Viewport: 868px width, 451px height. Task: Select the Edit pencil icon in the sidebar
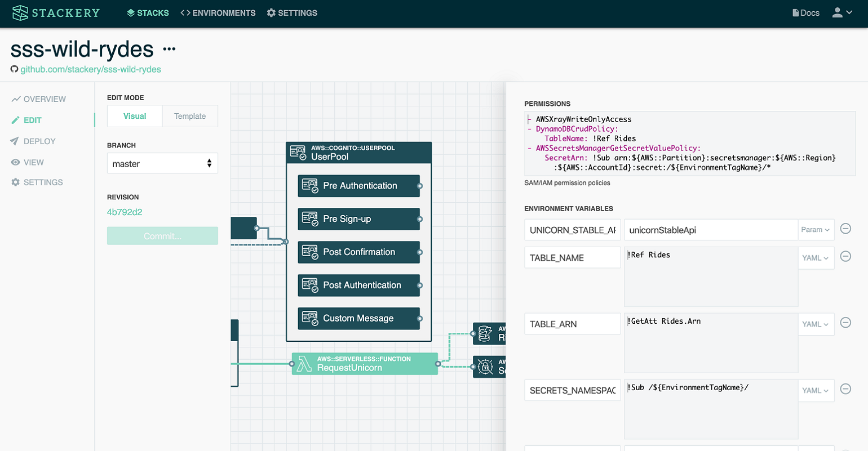(x=17, y=119)
